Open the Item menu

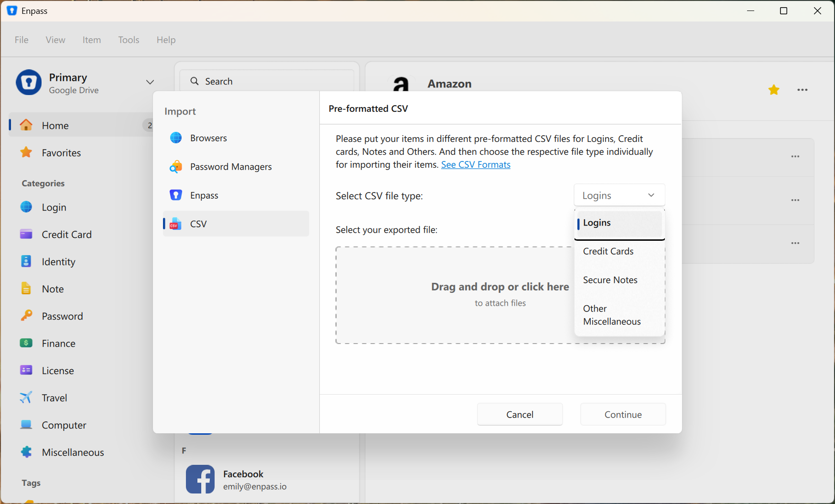coord(91,40)
